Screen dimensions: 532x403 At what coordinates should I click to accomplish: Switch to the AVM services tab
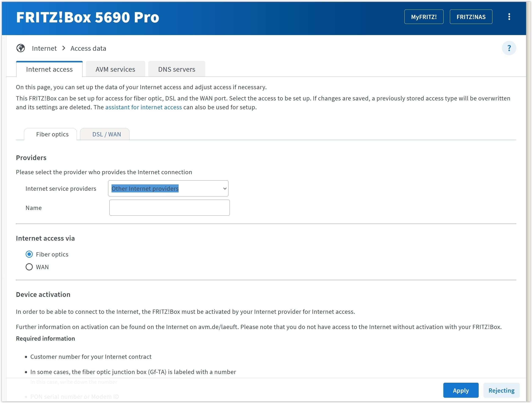pyautogui.click(x=116, y=69)
